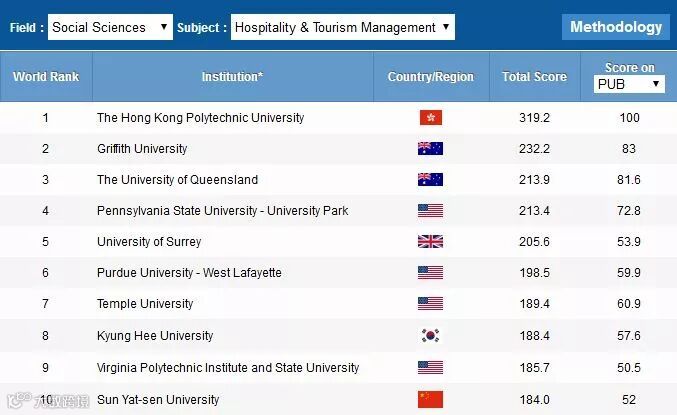This screenshot has width=677, height=415.
Task: Click the UK flag for University of Surrey
Action: [430, 242]
